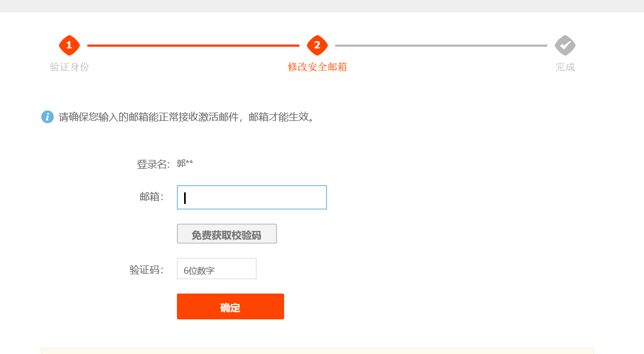Click the 修改安全邮箱 step label
Image resolution: width=644 pixels, height=354 pixels.
pyautogui.click(x=317, y=67)
